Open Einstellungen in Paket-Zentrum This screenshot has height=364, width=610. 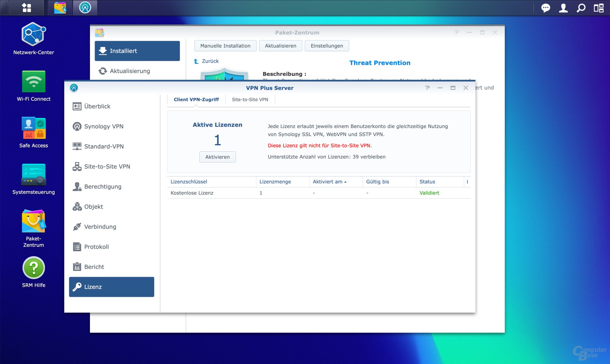point(327,46)
